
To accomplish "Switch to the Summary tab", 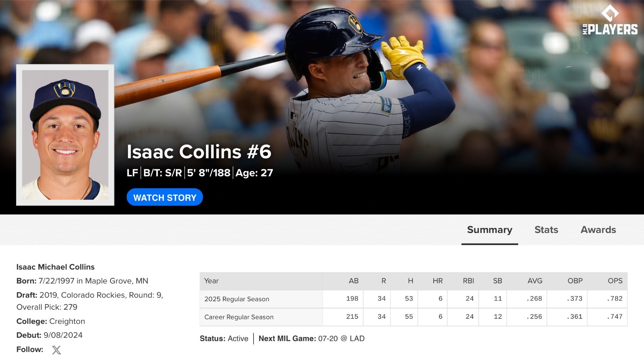I will [x=489, y=230].
